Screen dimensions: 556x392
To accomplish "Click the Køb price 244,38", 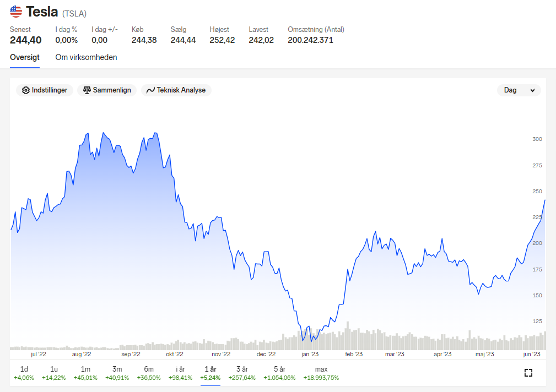I will click(x=144, y=40).
